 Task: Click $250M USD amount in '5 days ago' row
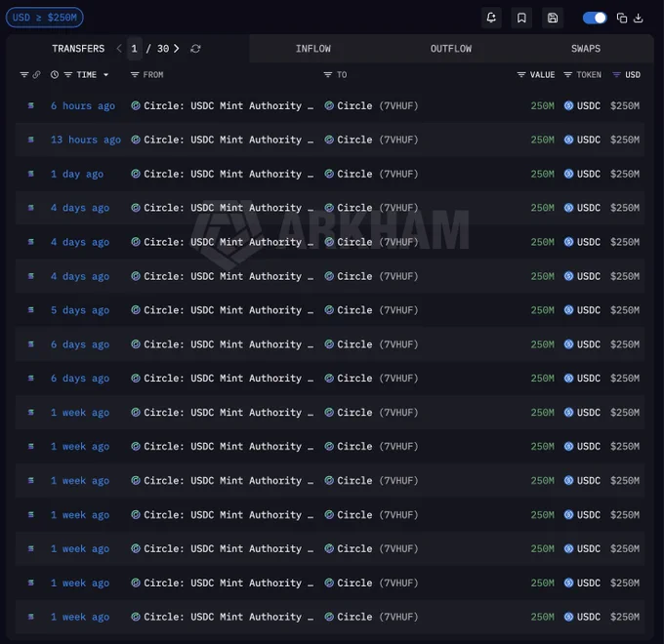625,310
